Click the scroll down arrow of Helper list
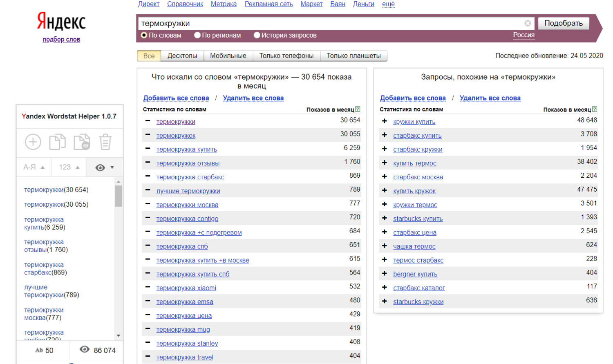The width and height of the screenshot is (613, 364). point(119,336)
